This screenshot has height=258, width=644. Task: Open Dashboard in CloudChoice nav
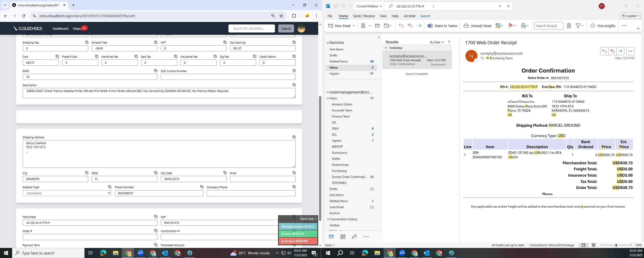point(60,28)
